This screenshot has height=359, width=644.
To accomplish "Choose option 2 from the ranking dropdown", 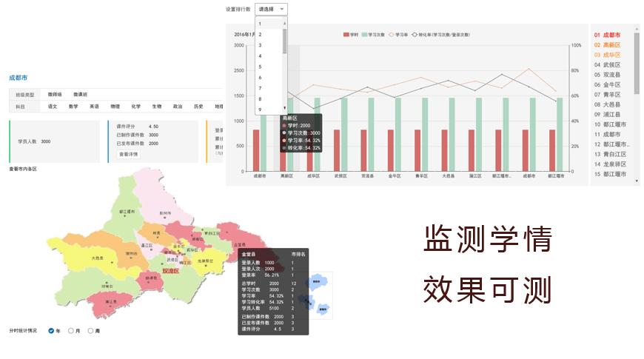I will [269, 35].
